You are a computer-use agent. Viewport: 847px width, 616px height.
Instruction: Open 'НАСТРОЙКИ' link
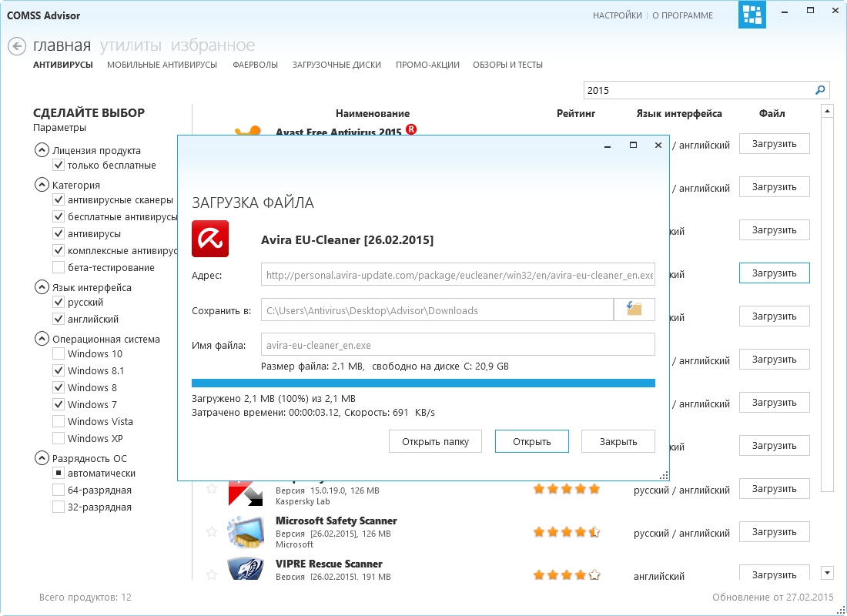(x=618, y=15)
